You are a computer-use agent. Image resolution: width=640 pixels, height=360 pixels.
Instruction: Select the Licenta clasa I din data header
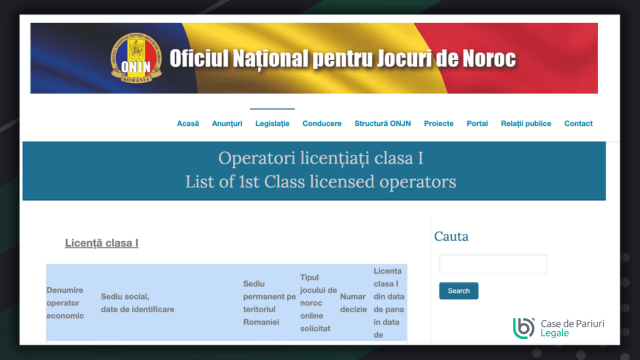coord(389,302)
